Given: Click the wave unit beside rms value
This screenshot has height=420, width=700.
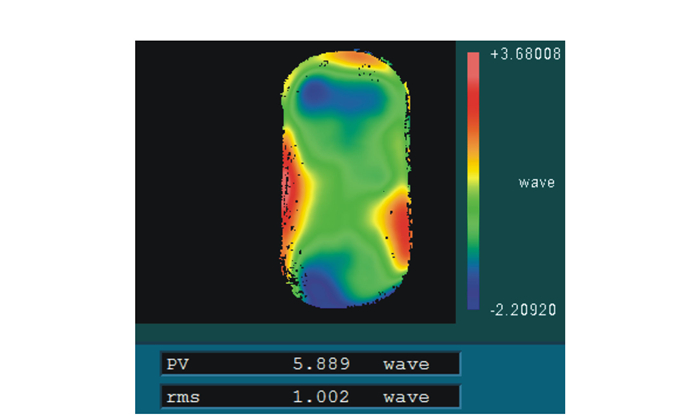Looking at the screenshot, I should [x=407, y=397].
